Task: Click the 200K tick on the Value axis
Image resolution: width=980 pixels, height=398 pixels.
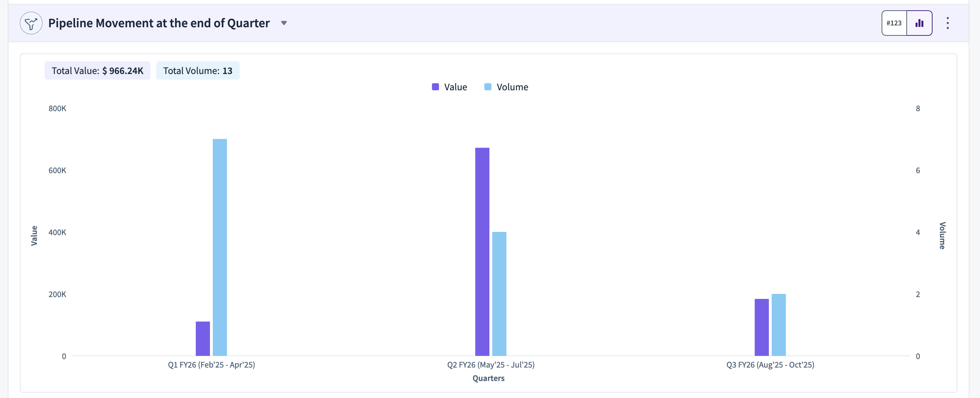Action: point(57,295)
